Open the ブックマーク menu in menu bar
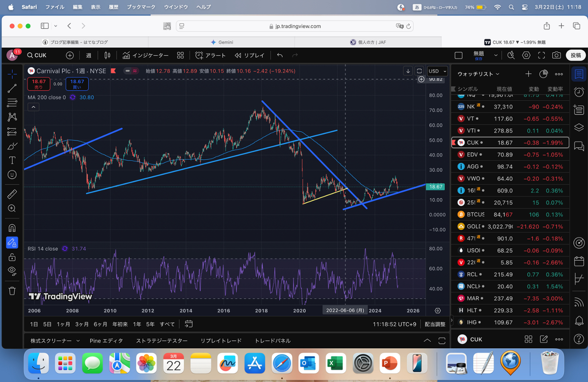The image size is (588, 382). 141,7
